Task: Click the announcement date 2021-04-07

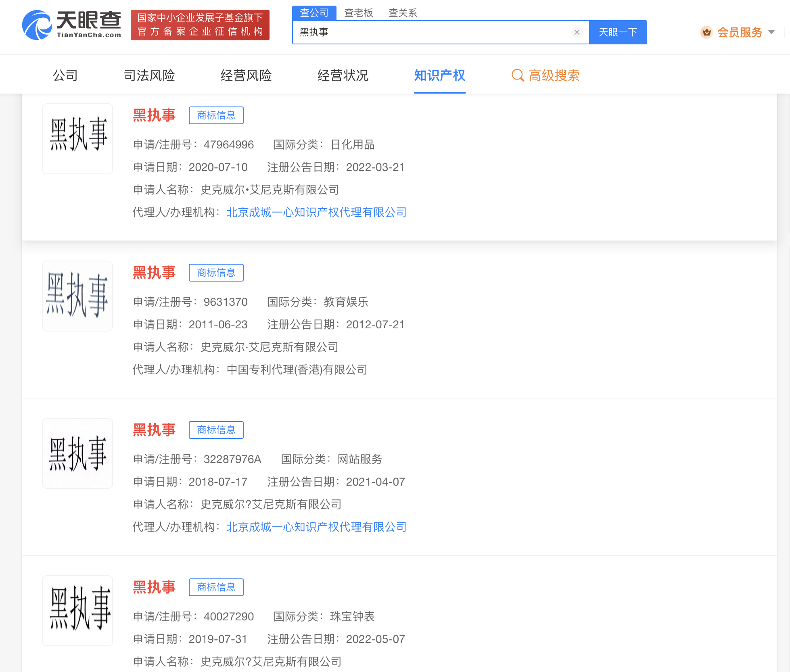Action: 375,482
